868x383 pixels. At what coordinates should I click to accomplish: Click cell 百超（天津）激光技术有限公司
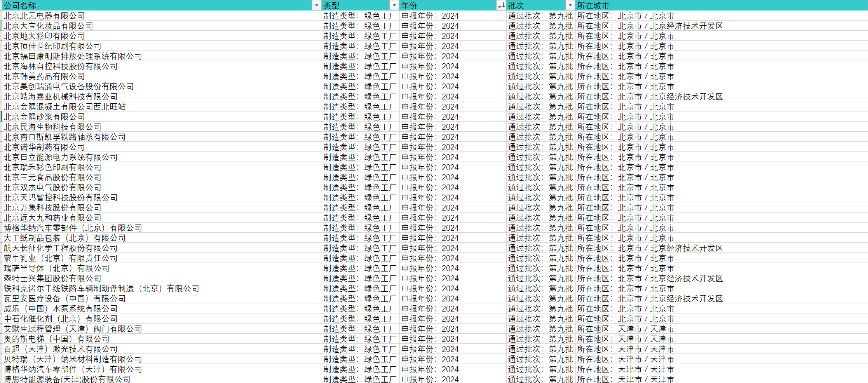pyautogui.click(x=162, y=349)
